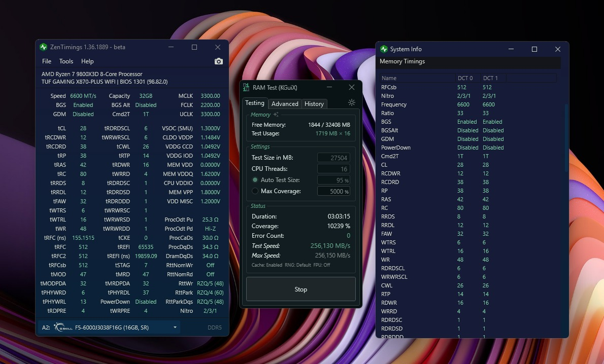Click the tCL value 28 in ZenTimings
Viewport: 604px width, 364px height.
(x=83, y=128)
